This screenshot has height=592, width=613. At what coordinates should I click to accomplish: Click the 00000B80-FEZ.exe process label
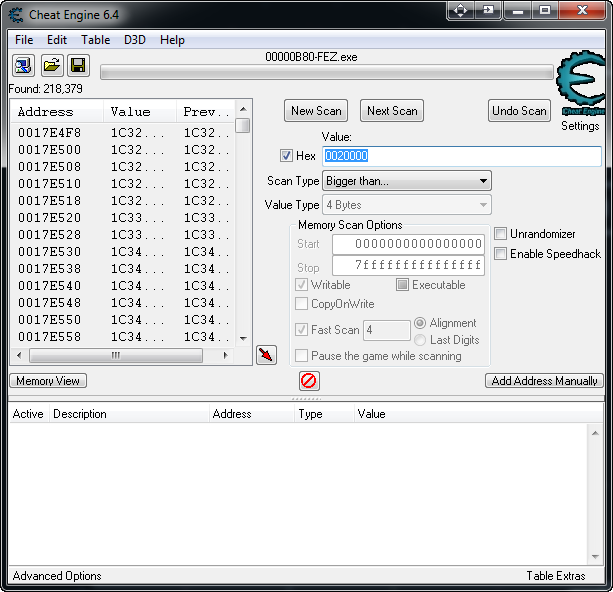click(311, 57)
